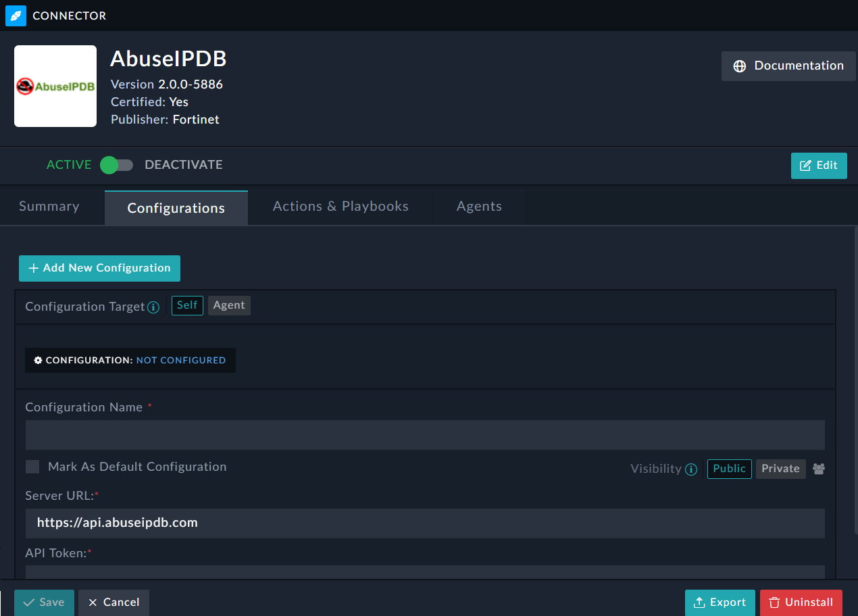Set visibility to Private
The width and height of the screenshot is (858, 616).
[x=780, y=469]
